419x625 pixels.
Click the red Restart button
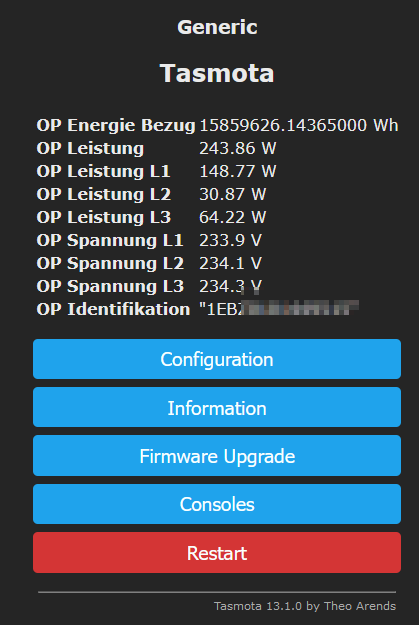(217, 552)
